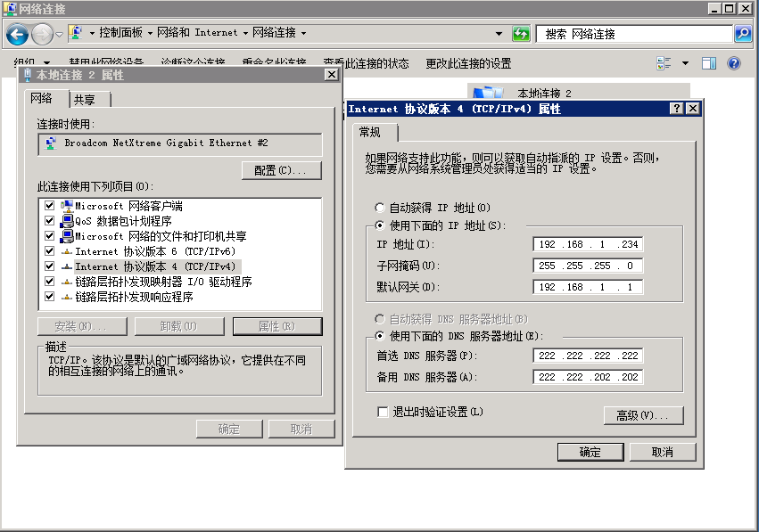The image size is (759, 532).
Task: Select 自动获得 IP 地址 radio button
Action: 381,208
